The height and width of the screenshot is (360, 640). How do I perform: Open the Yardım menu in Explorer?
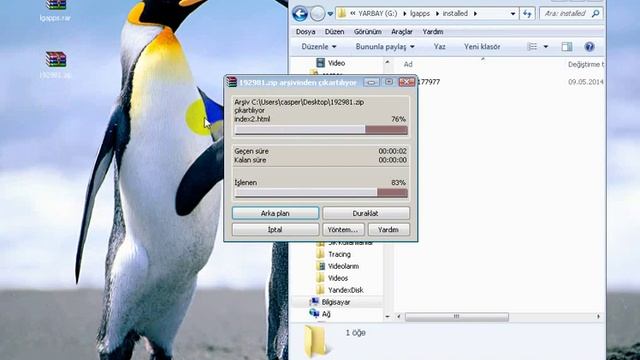[433, 32]
